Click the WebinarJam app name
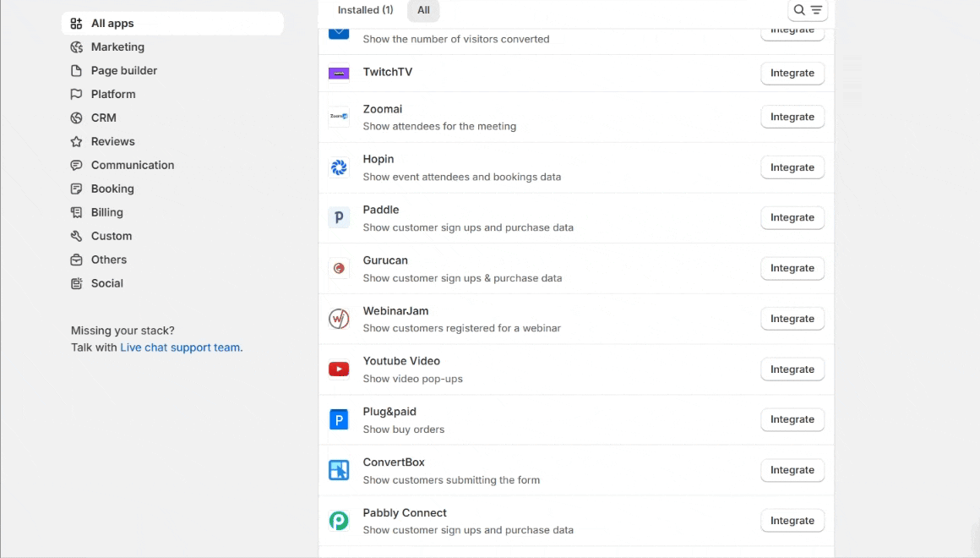The image size is (980, 558). (395, 311)
